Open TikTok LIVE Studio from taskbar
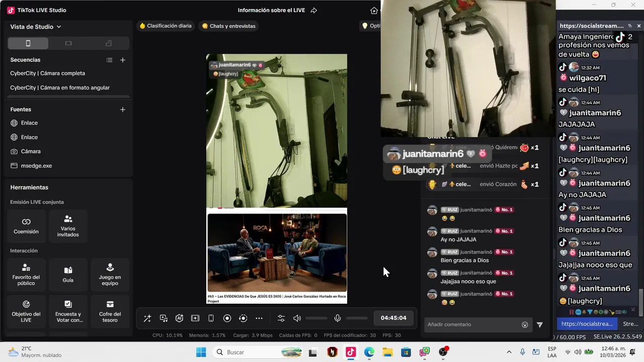 (x=351, y=352)
